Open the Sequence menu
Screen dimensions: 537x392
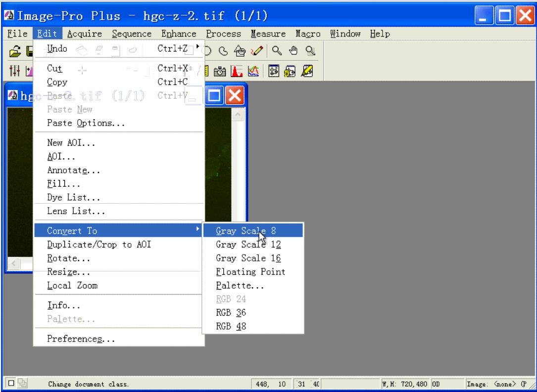point(132,34)
